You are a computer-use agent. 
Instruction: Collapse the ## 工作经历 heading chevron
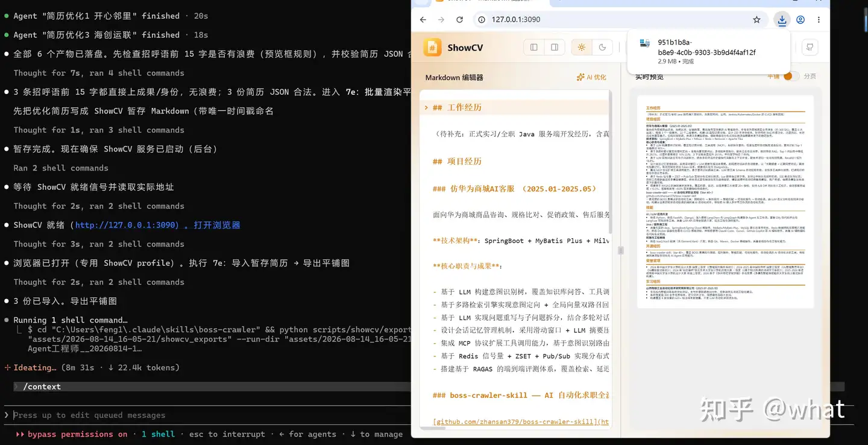coord(426,107)
